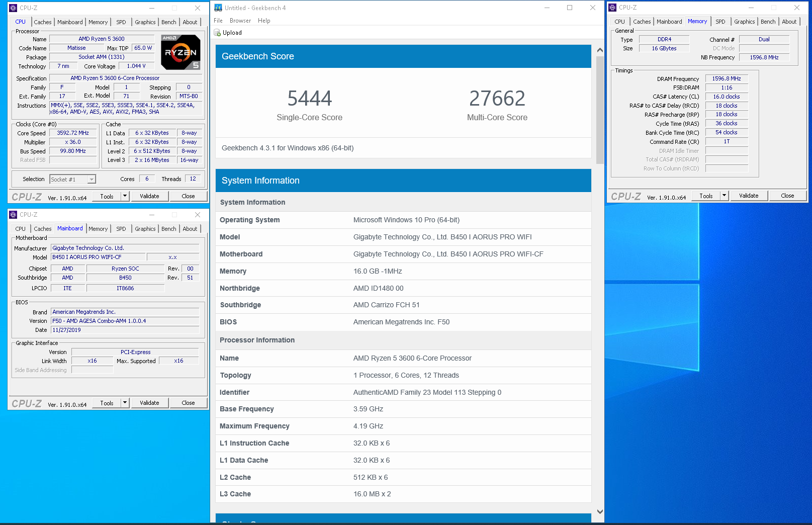Select CPU tab in Memory CPU-Z window
This screenshot has width=812, height=525.
click(620, 22)
